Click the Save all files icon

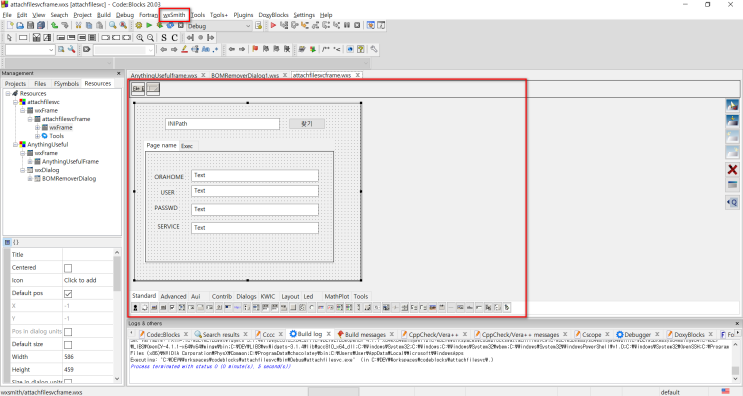pos(41,26)
